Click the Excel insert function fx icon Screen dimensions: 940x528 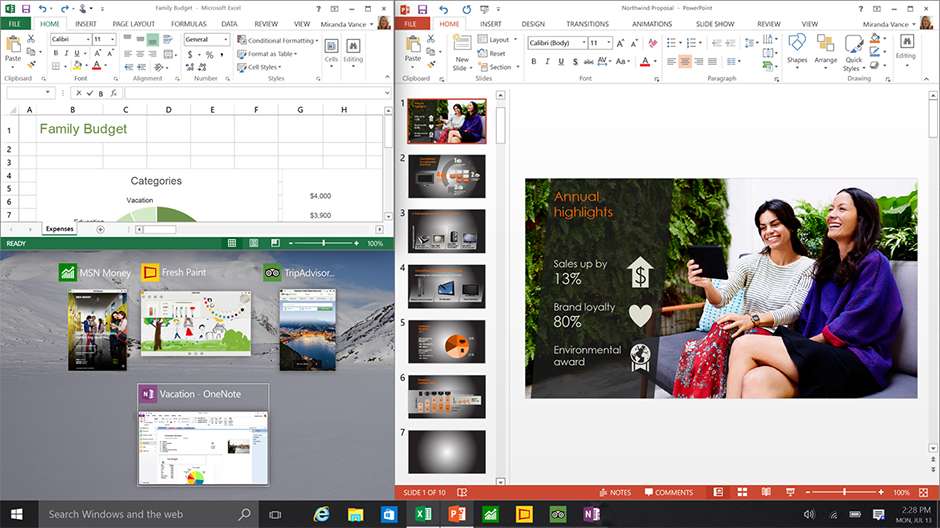[x=113, y=93]
